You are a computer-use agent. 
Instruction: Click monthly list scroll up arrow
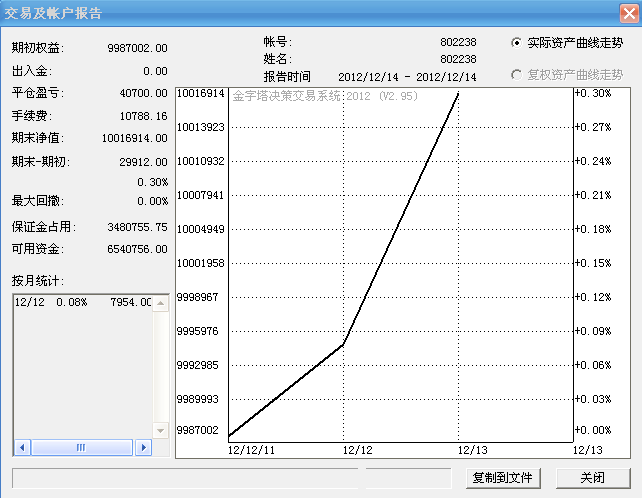(160, 303)
